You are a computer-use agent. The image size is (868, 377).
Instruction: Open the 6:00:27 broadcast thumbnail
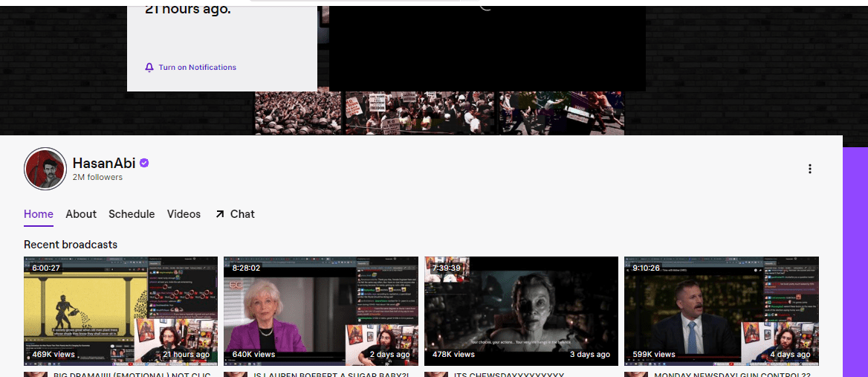[121, 311]
